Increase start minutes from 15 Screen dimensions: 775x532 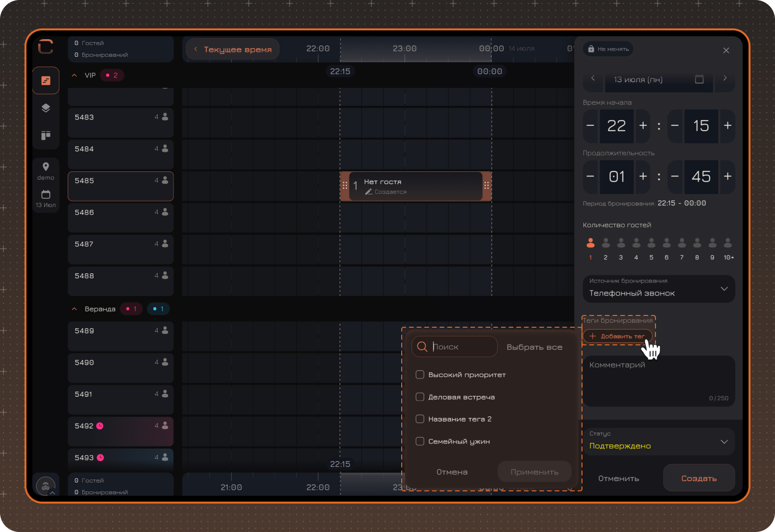pyautogui.click(x=727, y=126)
